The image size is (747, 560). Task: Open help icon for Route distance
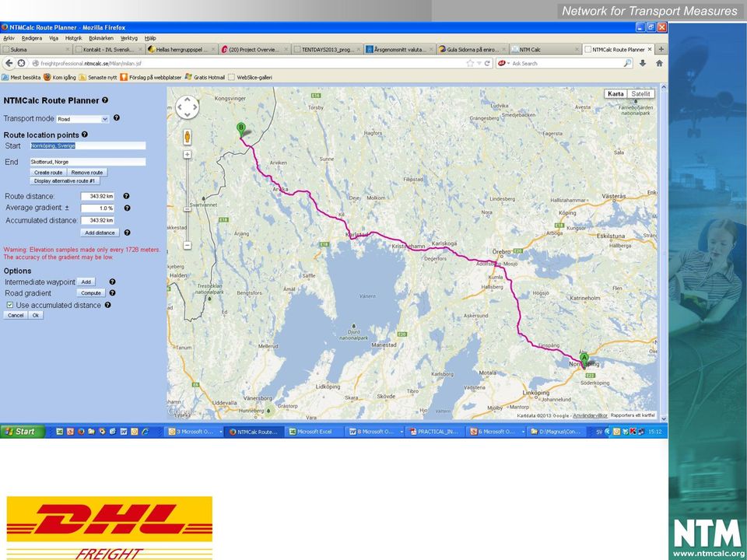126,196
